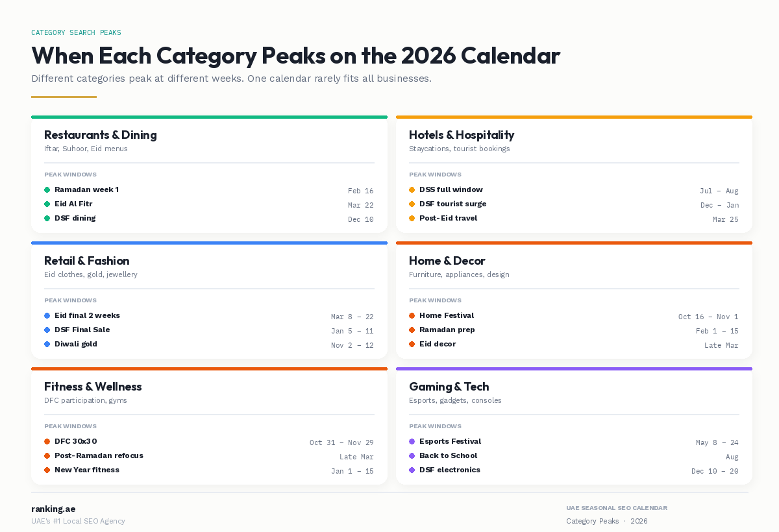Click the green dot beside Ramadan week 1
Image resolution: width=779 pixels, height=532 pixels.
[47, 190]
